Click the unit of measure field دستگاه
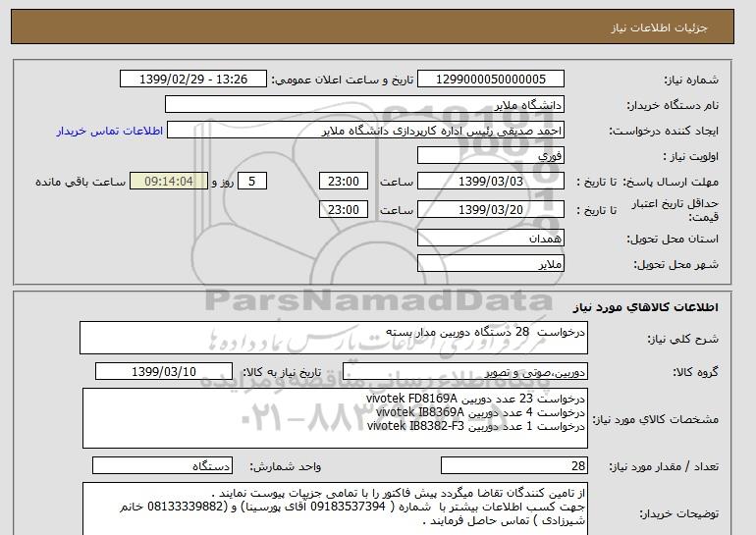 point(162,466)
